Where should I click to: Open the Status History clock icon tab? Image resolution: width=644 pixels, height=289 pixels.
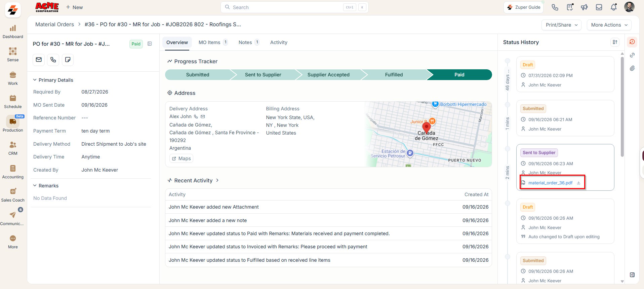(x=632, y=42)
